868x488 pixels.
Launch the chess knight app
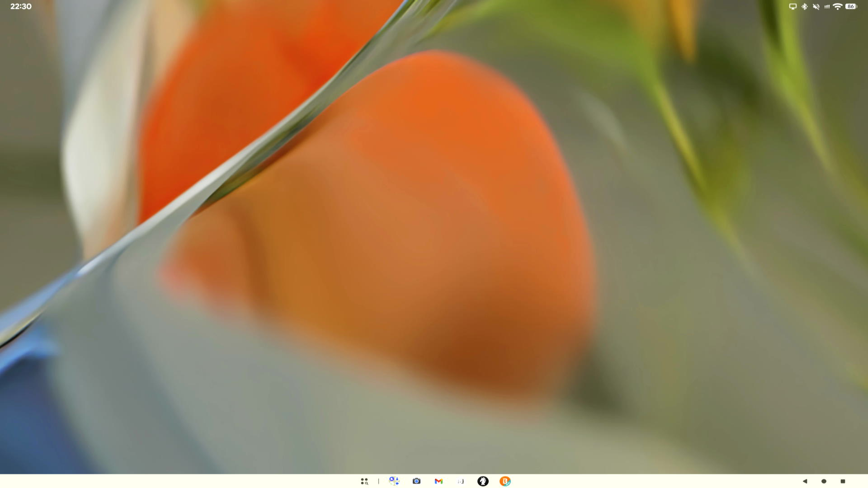pyautogui.click(x=483, y=482)
